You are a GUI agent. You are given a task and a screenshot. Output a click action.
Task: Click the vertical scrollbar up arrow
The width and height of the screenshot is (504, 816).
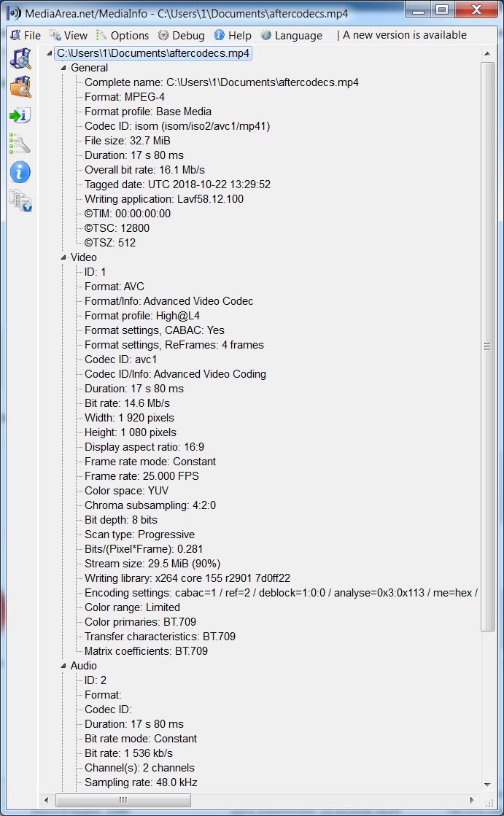pos(487,54)
